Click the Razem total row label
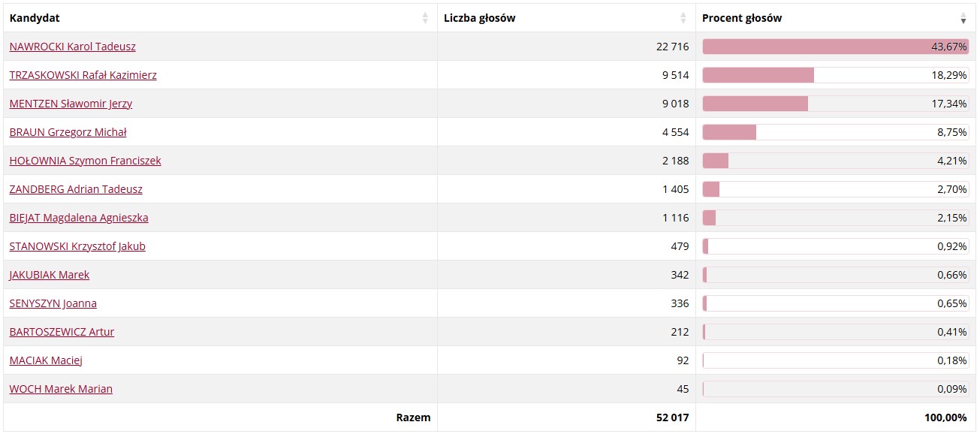 pos(414,417)
